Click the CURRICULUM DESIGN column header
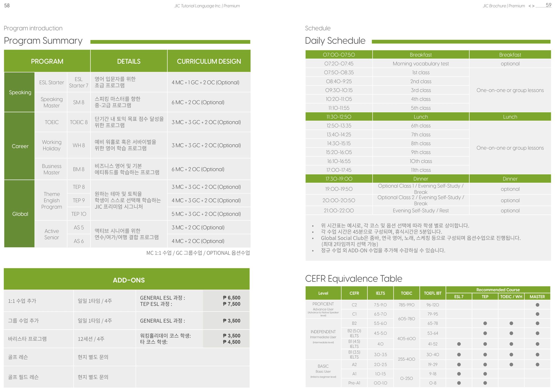The width and height of the screenshot is (555, 392). click(209, 61)
